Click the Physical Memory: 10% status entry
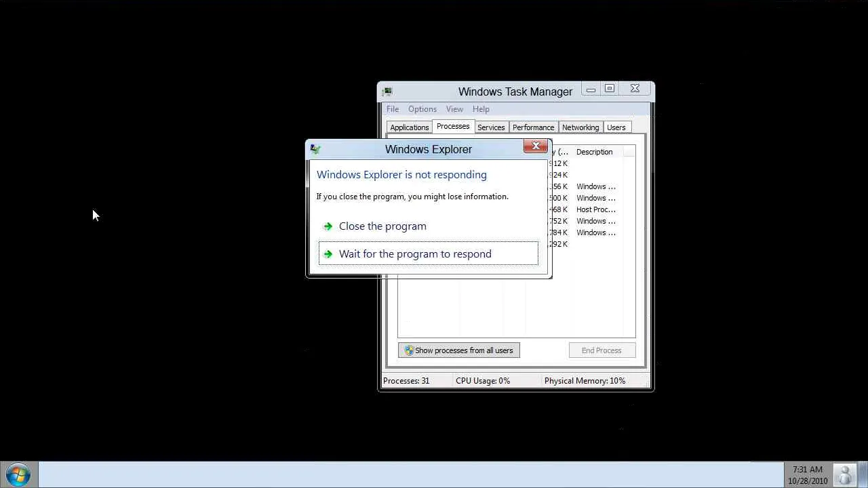 click(x=585, y=381)
